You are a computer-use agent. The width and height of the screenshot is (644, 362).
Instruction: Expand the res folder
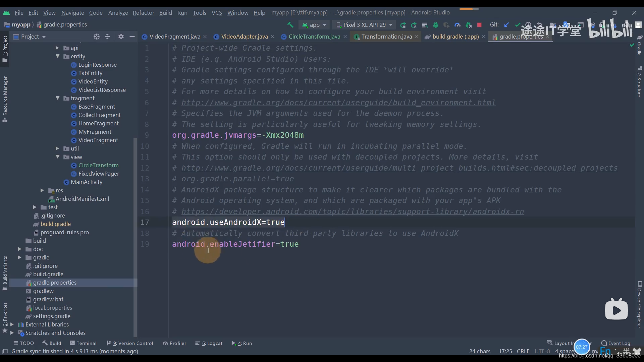coord(42,190)
